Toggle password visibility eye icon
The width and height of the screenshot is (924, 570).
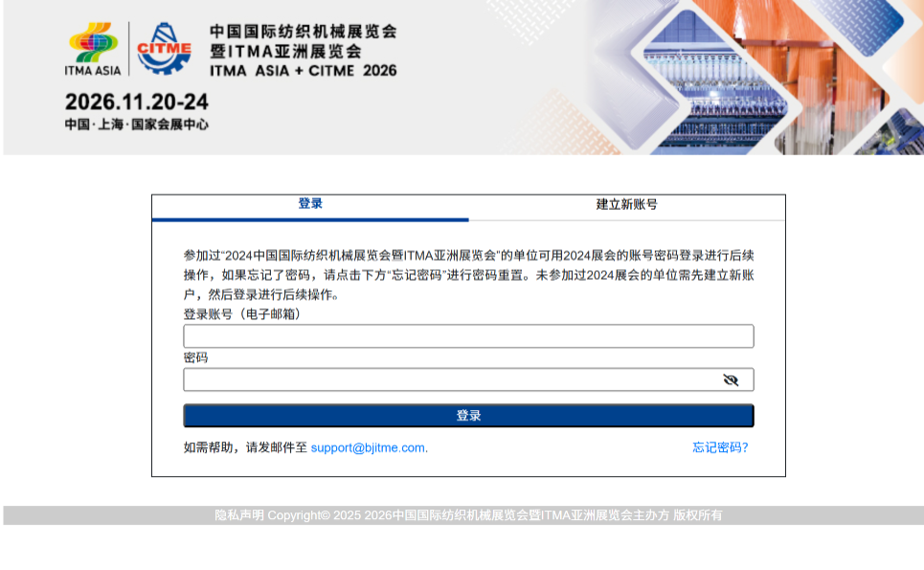(731, 379)
